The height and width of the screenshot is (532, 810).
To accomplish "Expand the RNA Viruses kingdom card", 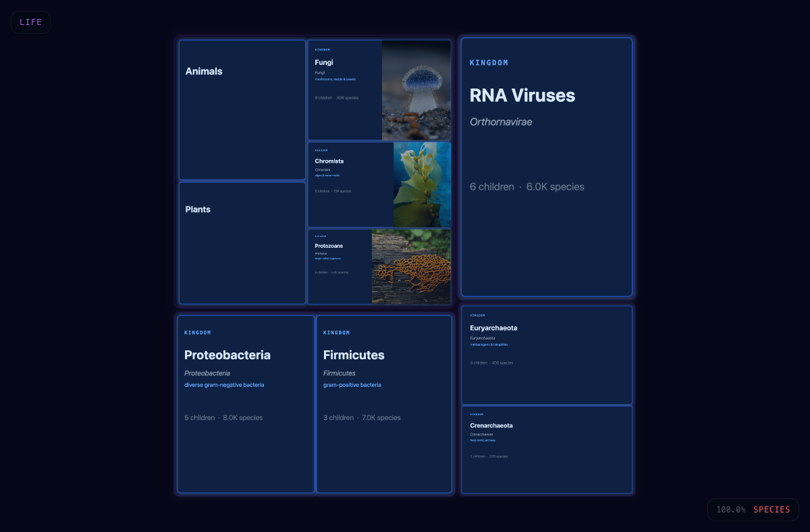I will (546, 236).
